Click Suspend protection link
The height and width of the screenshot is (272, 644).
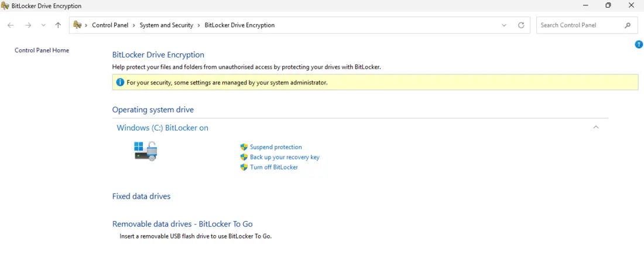point(276,147)
